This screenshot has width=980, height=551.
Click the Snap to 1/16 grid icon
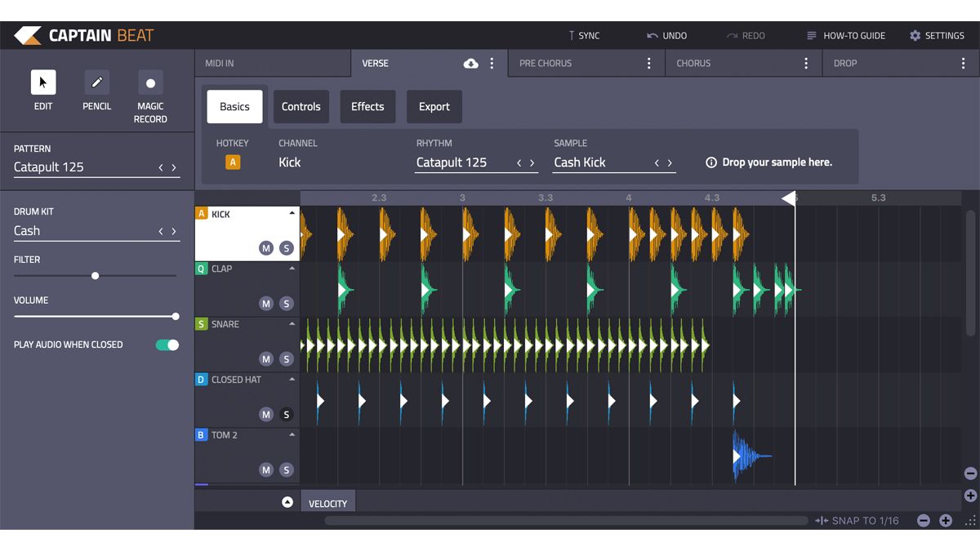click(x=822, y=521)
